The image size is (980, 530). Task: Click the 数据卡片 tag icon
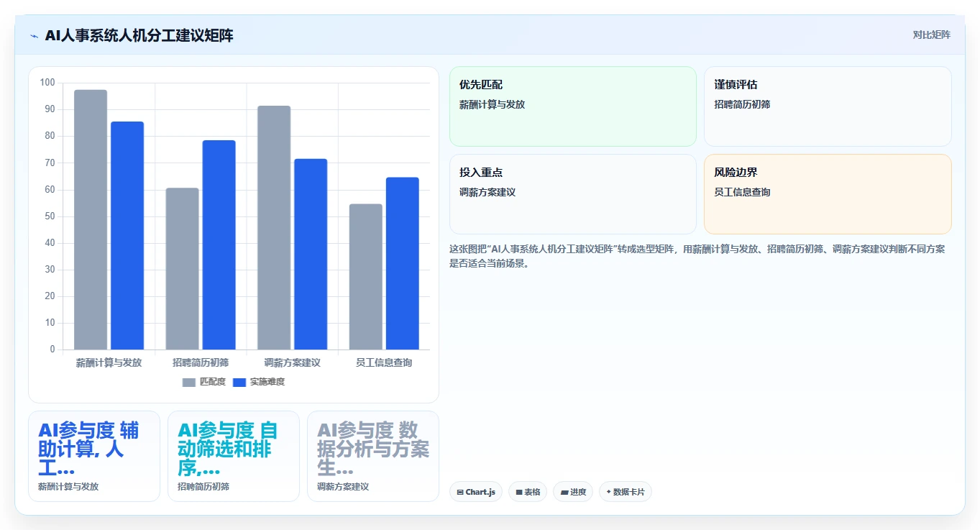point(608,493)
